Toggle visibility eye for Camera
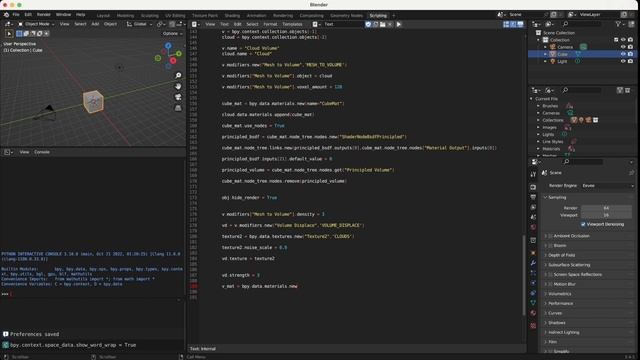 pos(623,47)
